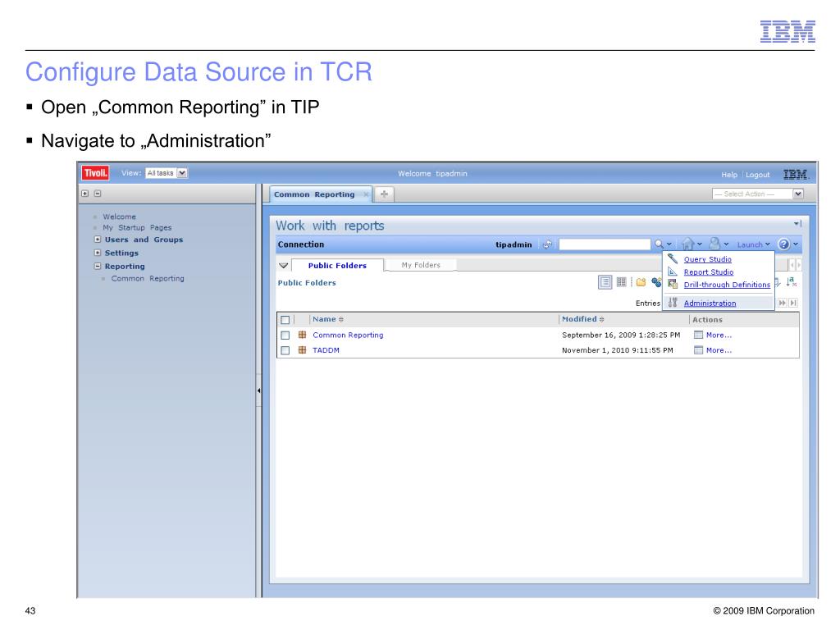
Task: Click the Help link in header
Action: [729, 175]
